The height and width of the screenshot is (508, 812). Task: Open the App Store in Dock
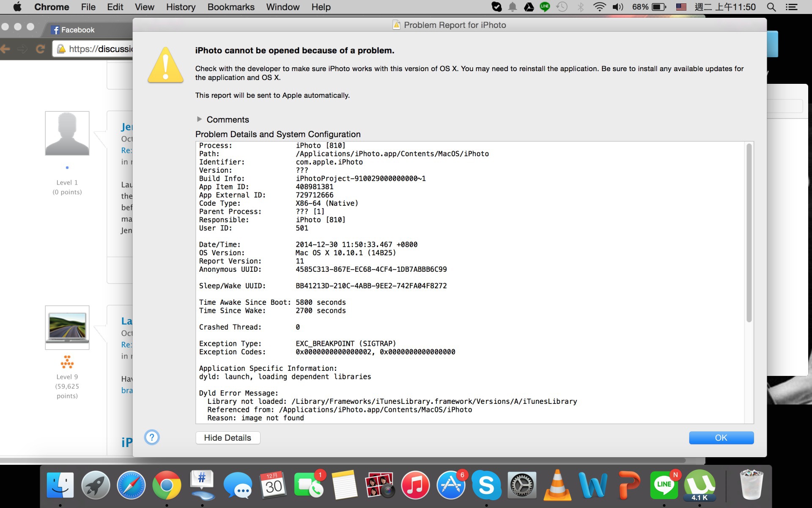pyautogui.click(x=451, y=485)
